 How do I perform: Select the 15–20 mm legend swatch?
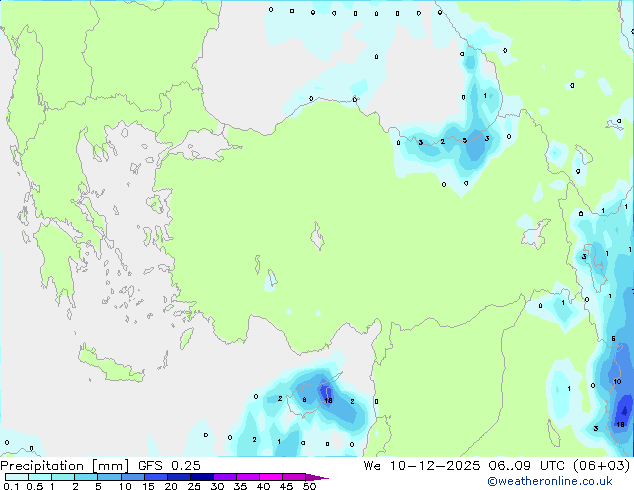(x=156, y=477)
